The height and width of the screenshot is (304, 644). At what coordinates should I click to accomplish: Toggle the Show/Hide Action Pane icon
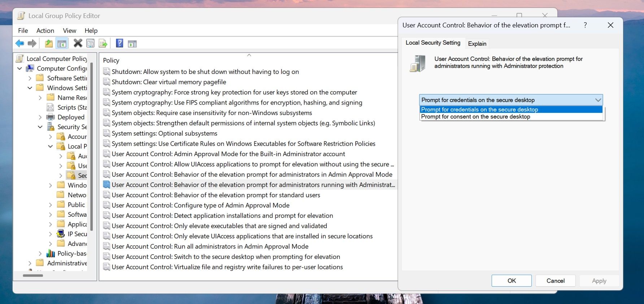click(132, 44)
